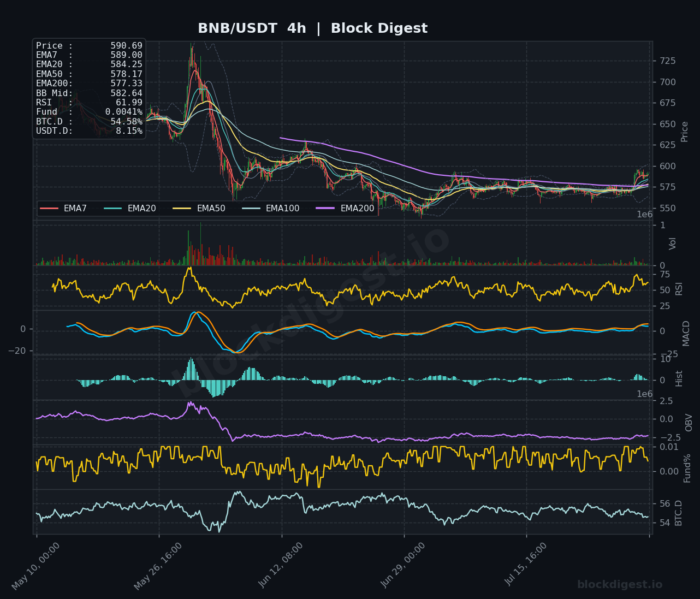Screen dimensions: 700x599
Task: Click the EMA7 value 589.00 row
Action: point(89,55)
